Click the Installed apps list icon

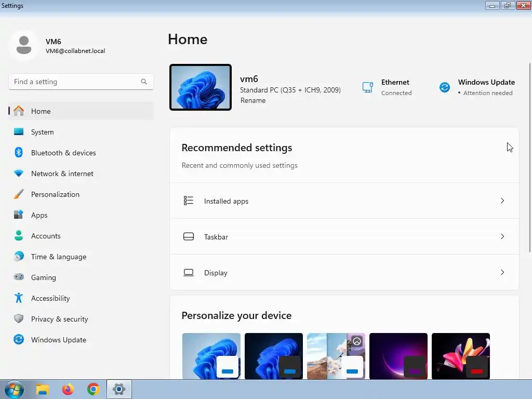[x=188, y=201]
